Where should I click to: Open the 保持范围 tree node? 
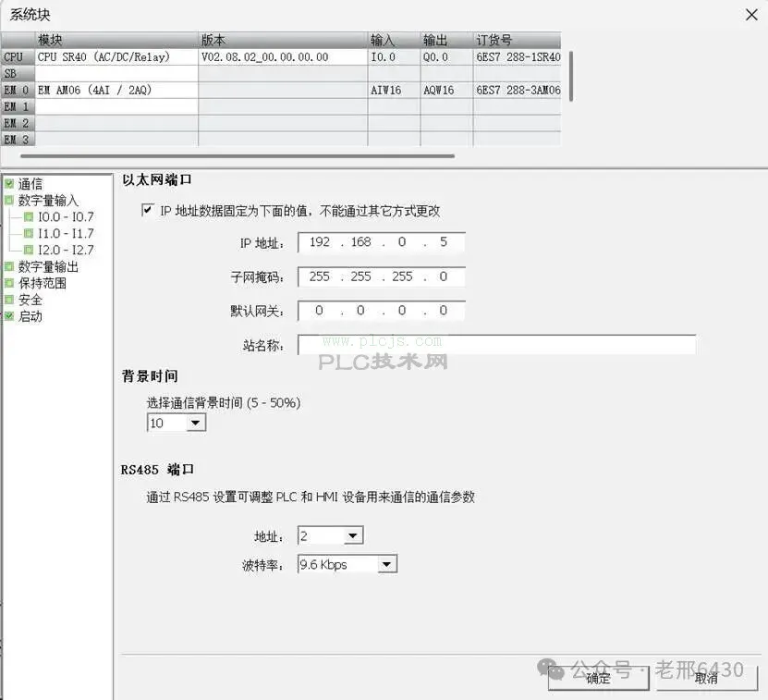43,283
